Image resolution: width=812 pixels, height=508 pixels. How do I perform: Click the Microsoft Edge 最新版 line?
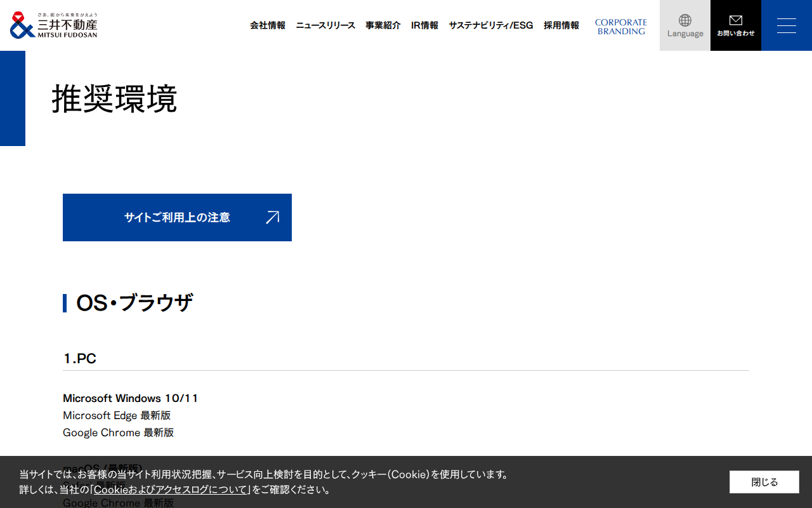click(117, 415)
